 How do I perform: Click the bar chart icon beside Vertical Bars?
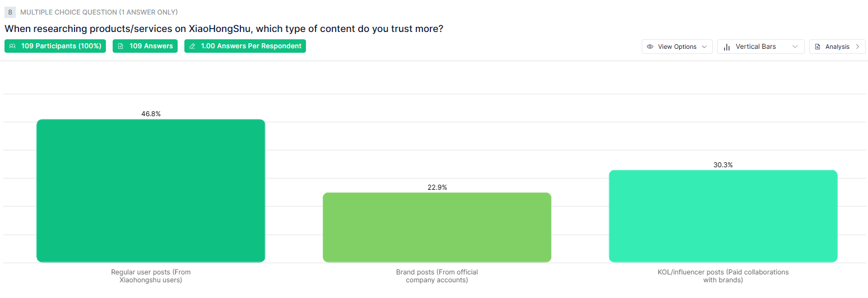tap(727, 47)
